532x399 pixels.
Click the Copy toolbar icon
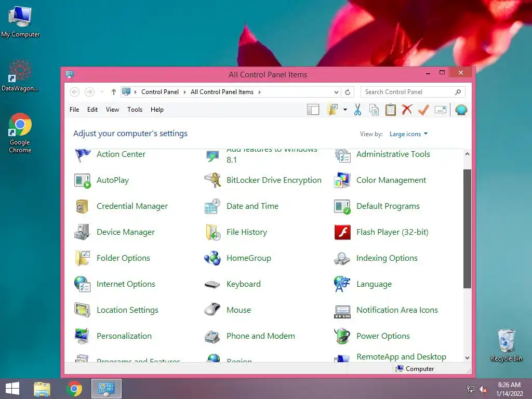[x=374, y=110]
